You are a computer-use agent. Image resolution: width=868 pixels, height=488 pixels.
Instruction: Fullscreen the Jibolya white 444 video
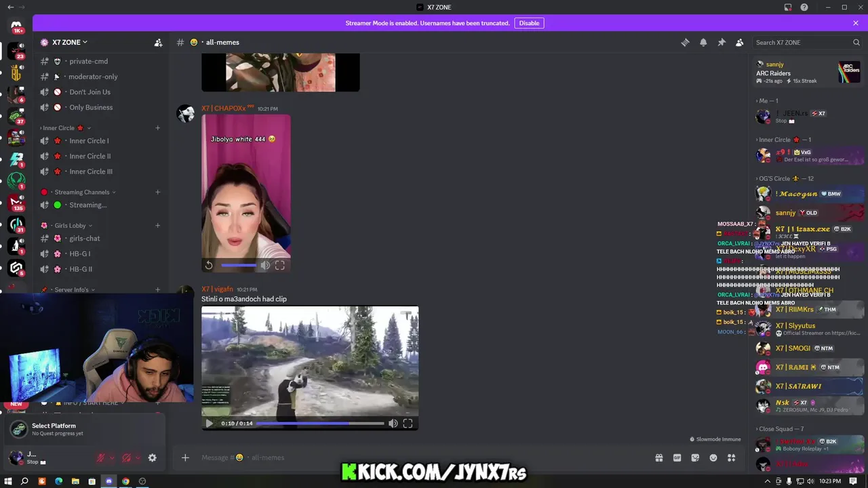point(279,266)
